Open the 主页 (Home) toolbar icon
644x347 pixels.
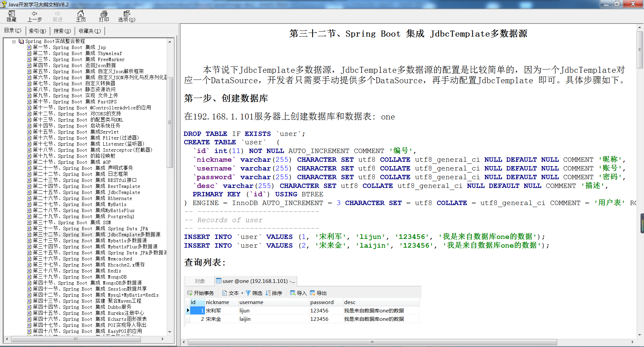(x=80, y=16)
